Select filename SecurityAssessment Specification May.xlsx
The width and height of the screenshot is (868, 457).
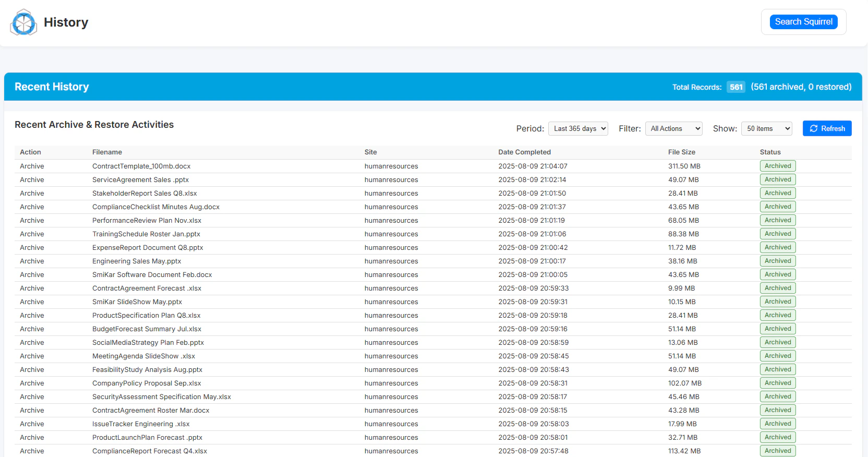coord(162,397)
